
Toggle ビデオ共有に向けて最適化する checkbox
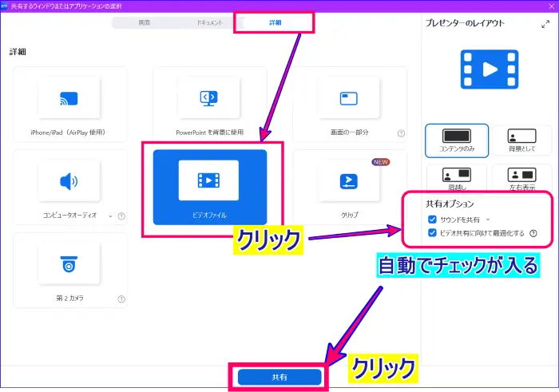click(432, 233)
